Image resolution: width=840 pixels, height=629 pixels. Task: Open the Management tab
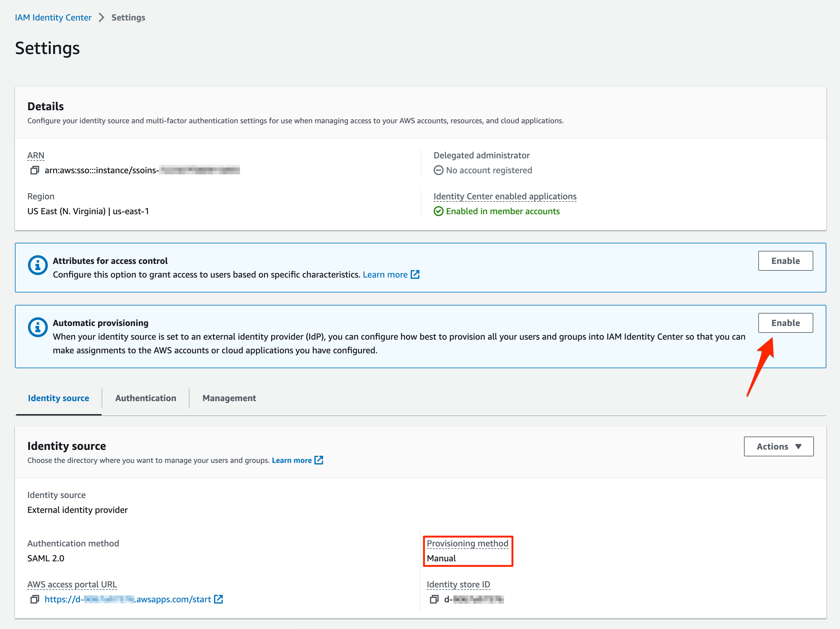[229, 398]
